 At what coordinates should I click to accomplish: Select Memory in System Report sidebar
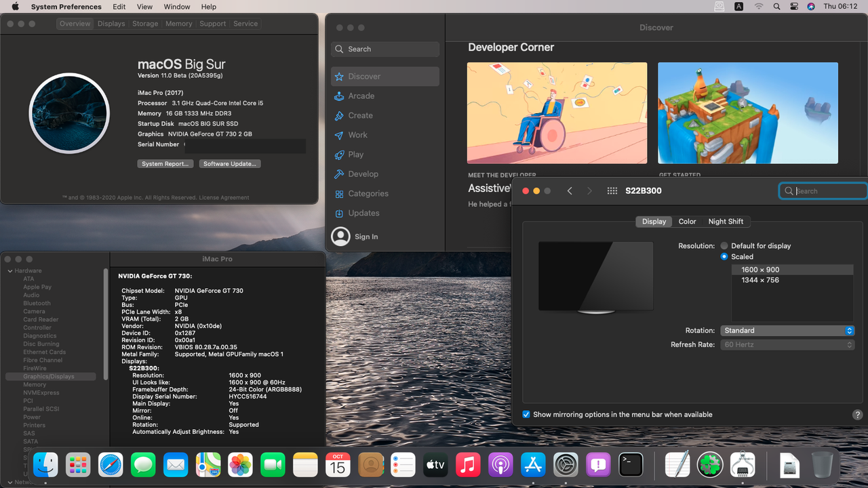click(35, 385)
